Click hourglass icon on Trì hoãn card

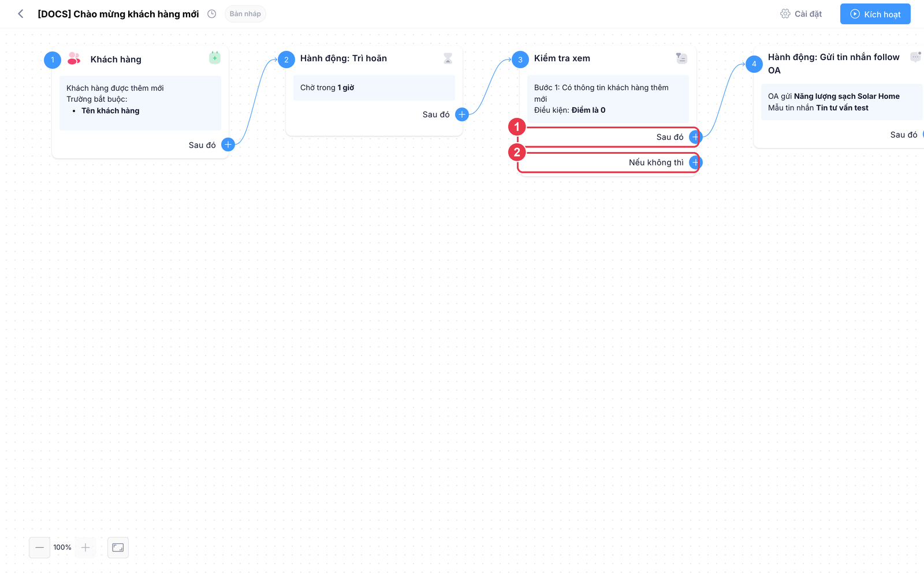click(x=448, y=58)
